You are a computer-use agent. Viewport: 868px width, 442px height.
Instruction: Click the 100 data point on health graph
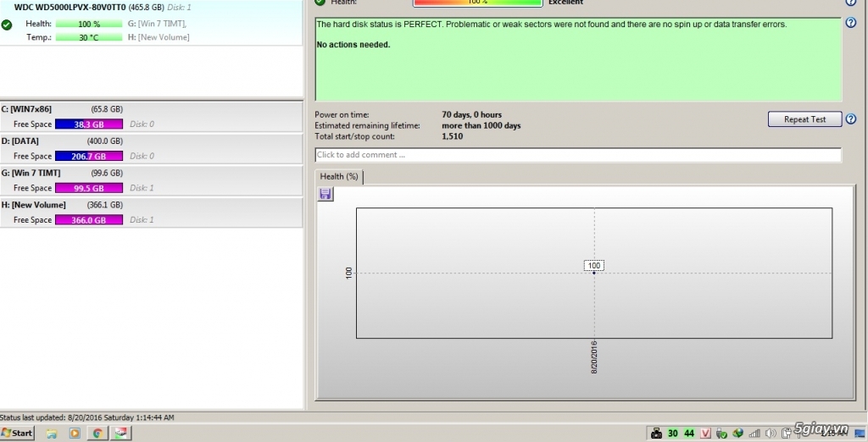click(594, 272)
